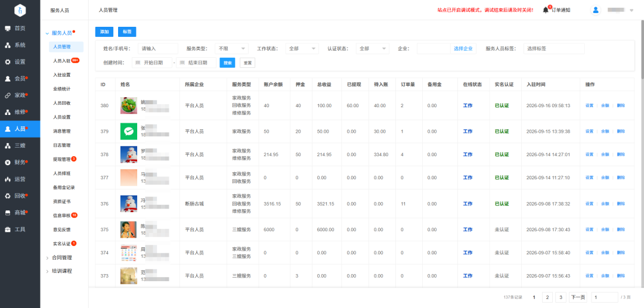Open the 商城 shop icon in sidebar

pyautogui.click(x=7, y=213)
